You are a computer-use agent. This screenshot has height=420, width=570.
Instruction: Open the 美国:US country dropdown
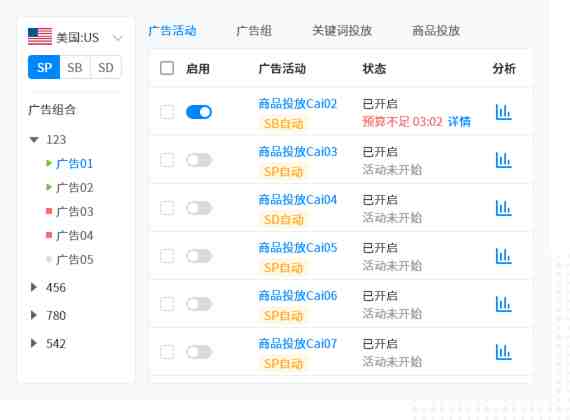click(x=75, y=37)
